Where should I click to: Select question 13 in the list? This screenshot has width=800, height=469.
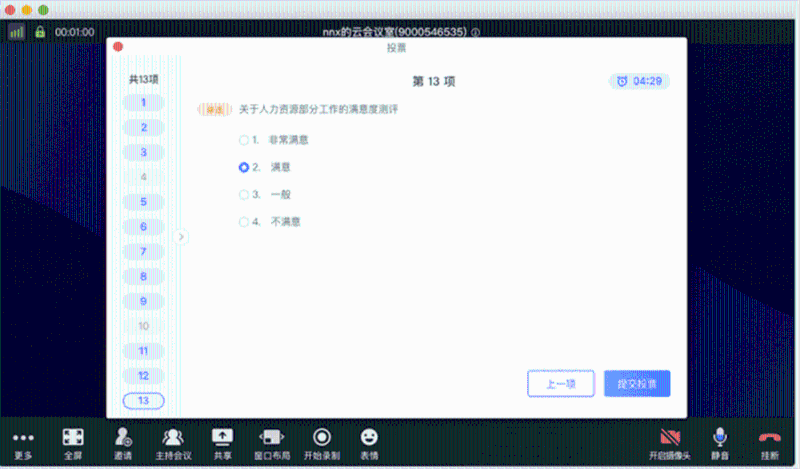[x=143, y=401]
